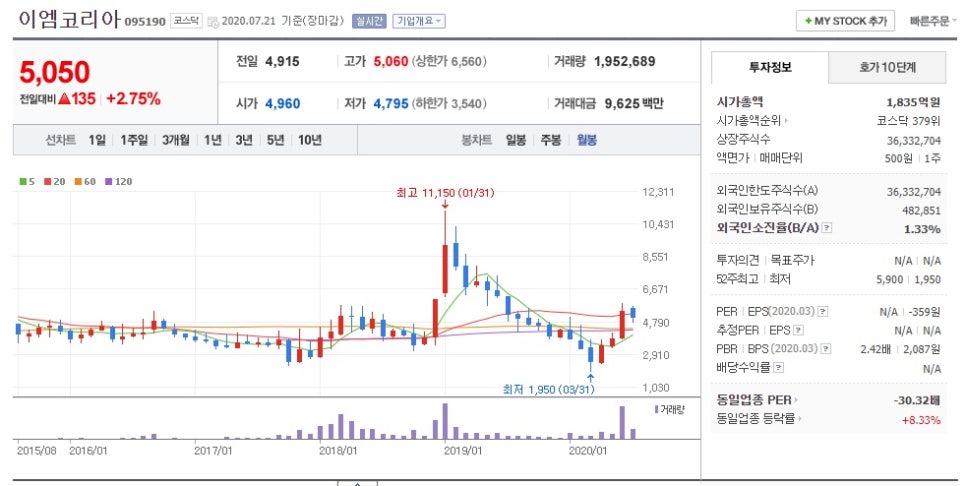
Task: Click the sector PER value -30.32배
Action: coord(917,400)
